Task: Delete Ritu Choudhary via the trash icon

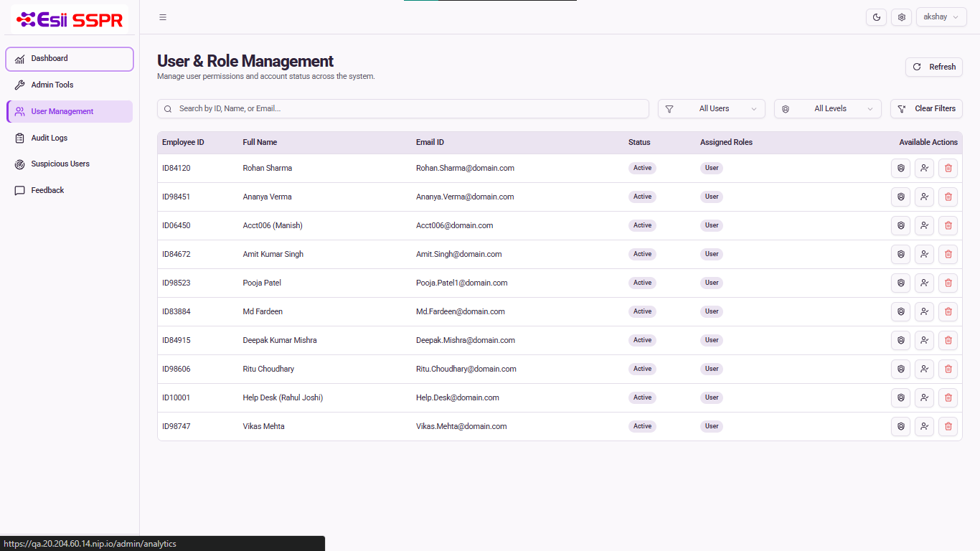Action: click(x=948, y=369)
